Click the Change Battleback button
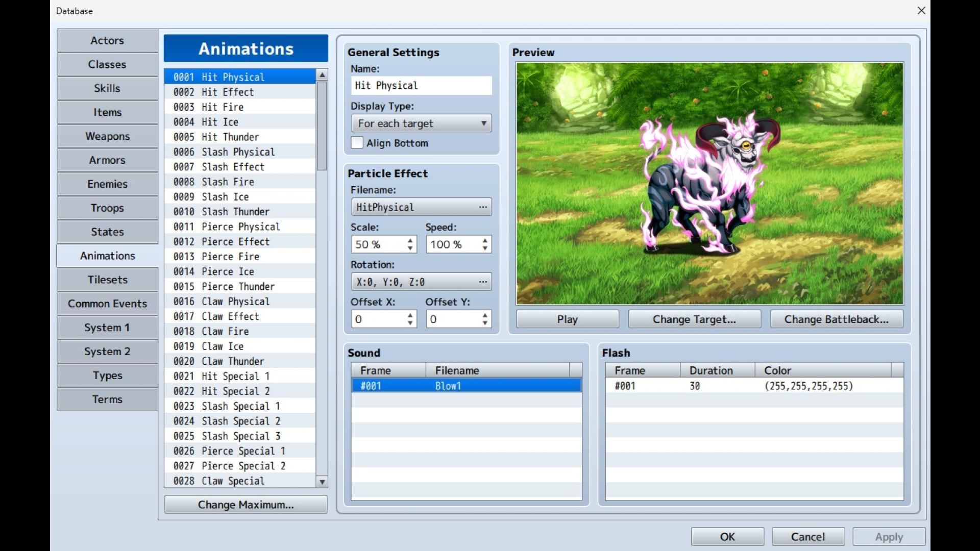 point(836,319)
